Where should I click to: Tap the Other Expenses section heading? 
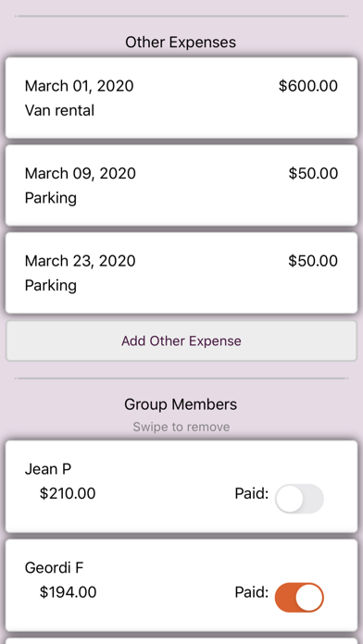tap(181, 42)
